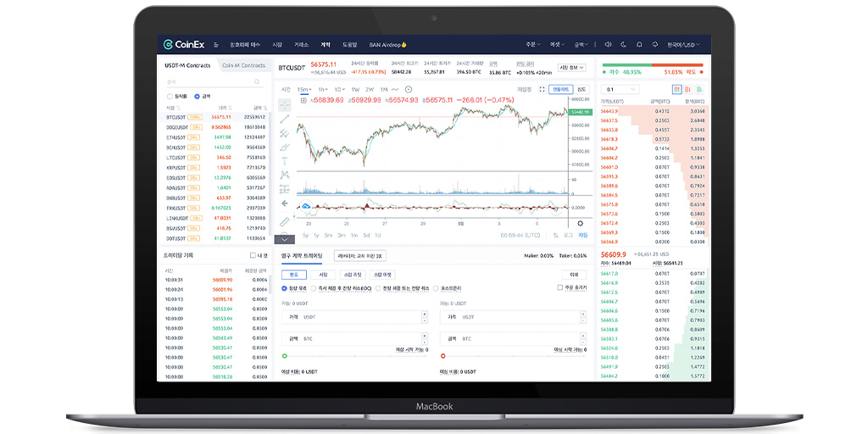Open the assets dropdown in the header
868x434 pixels.
(x=556, y=44)
